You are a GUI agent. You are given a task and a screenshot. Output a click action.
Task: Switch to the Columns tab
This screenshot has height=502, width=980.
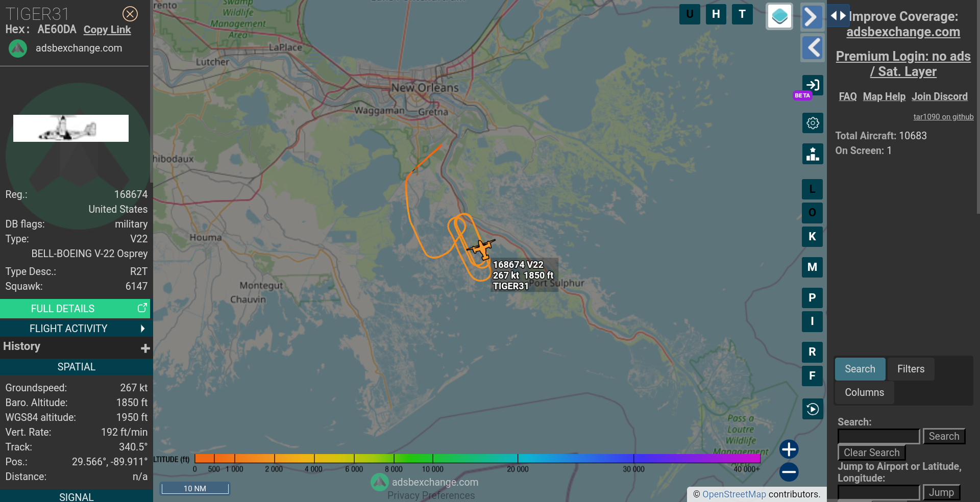864,392
